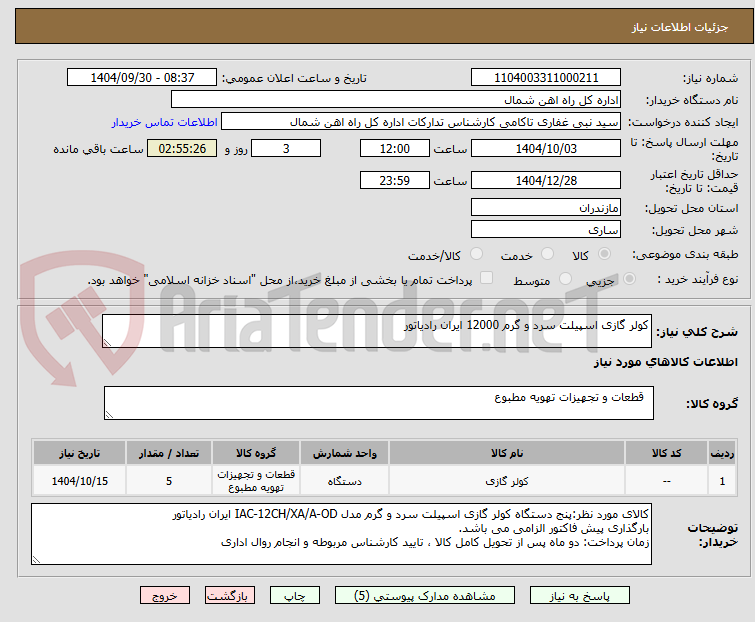The image size is (755, 622).
Task: Click the deadline time field 12:00
Action: (x=395, y=148)
